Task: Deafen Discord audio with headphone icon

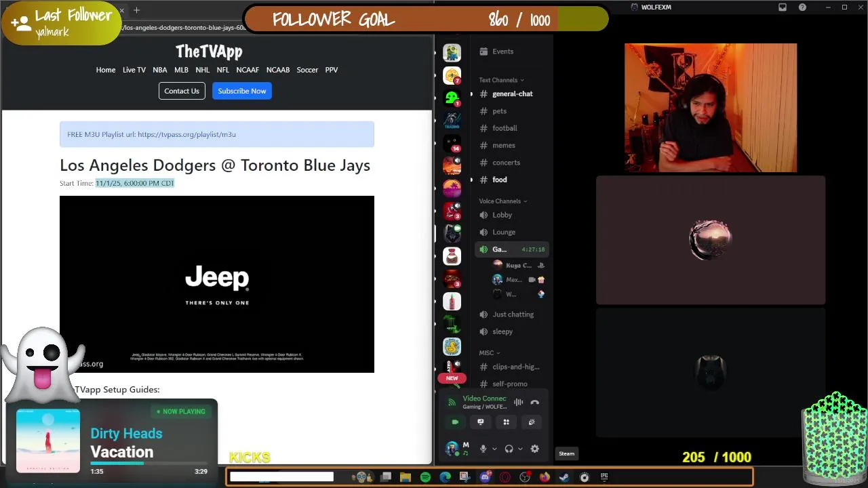Action: (509, 449)
